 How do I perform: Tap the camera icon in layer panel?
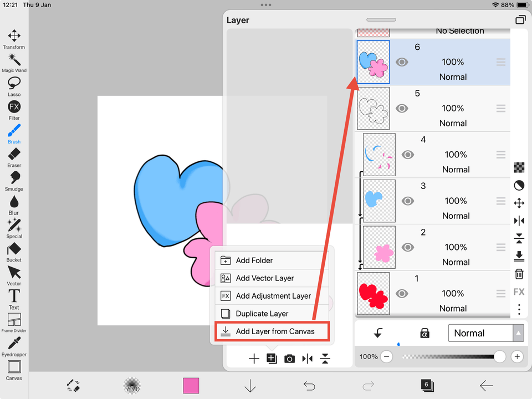point(289,359)
